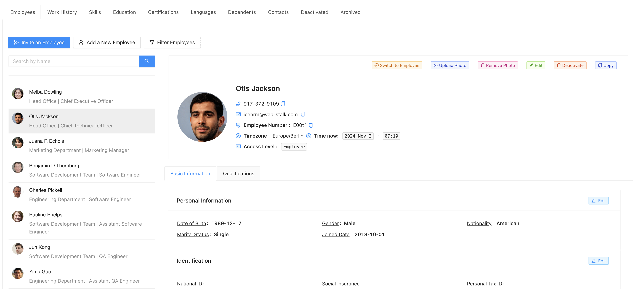Click into the Search by Name field
This screenshot has height=289, width=644.
click(74, 61)
